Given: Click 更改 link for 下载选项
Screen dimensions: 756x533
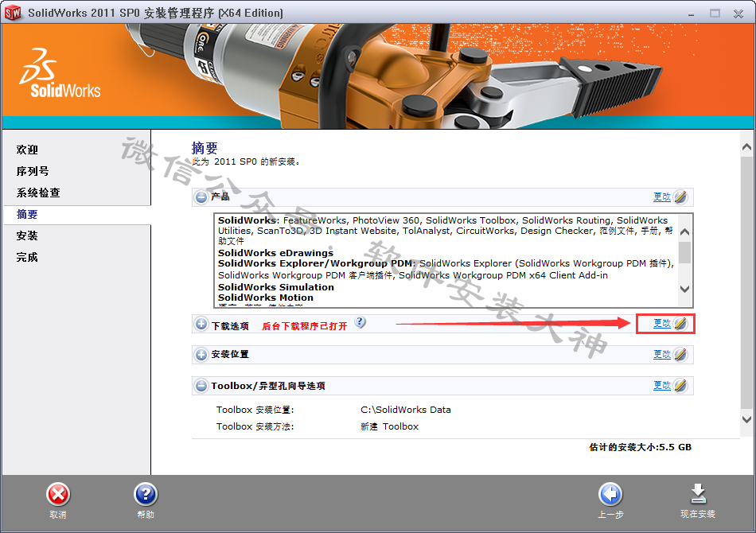Looking at the screenshot, I should (662, 323).
